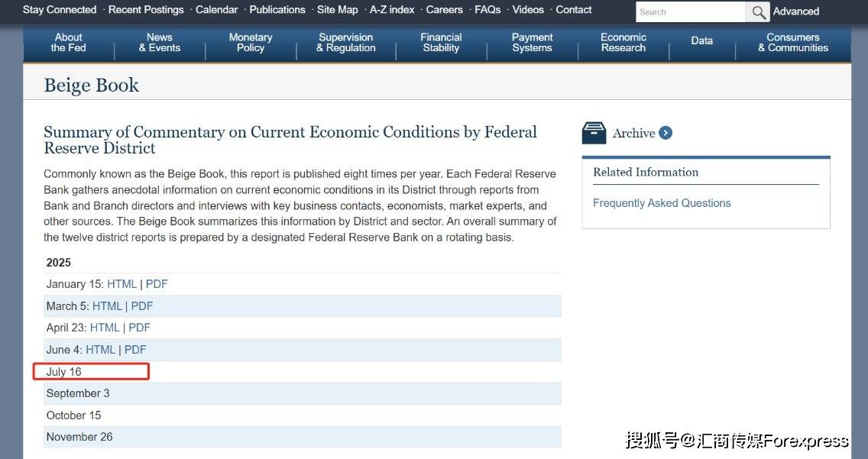Focus the Search input field
Image resolution: width=868 pixels, height=459 pixels.
pos(691,11)
